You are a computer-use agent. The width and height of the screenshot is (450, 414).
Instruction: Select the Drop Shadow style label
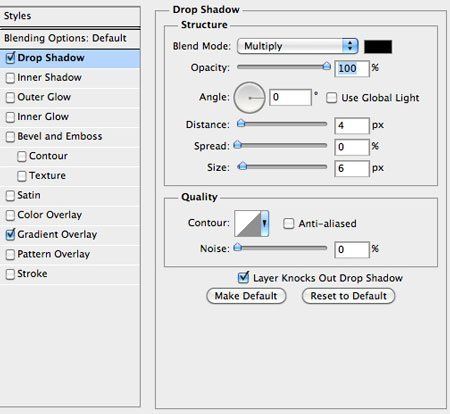point(51,58)
